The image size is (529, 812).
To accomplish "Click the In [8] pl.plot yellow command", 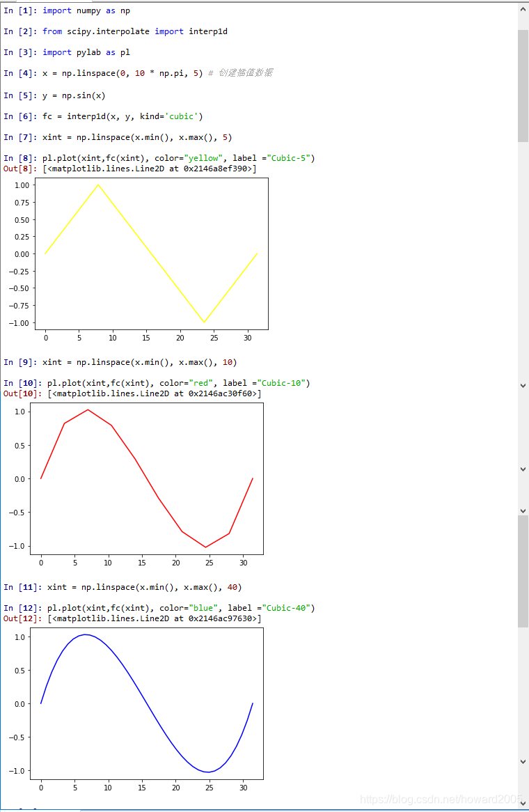I will coord(179,158).
